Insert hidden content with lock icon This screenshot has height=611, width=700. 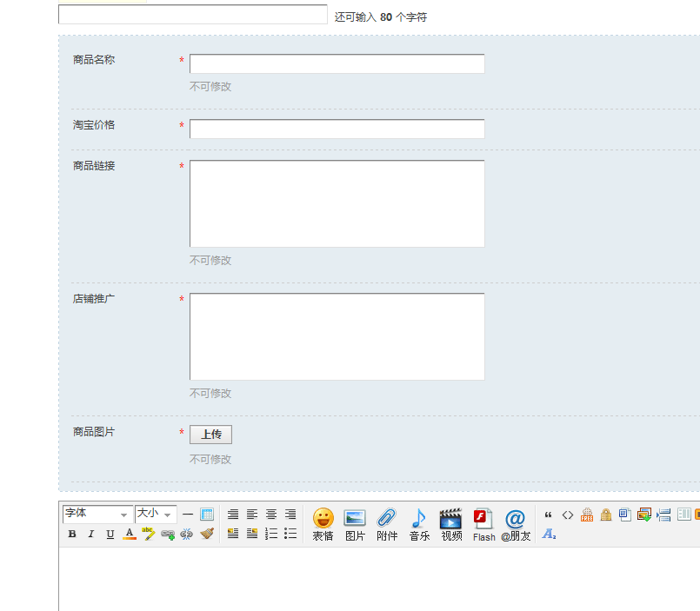(606, 515)
